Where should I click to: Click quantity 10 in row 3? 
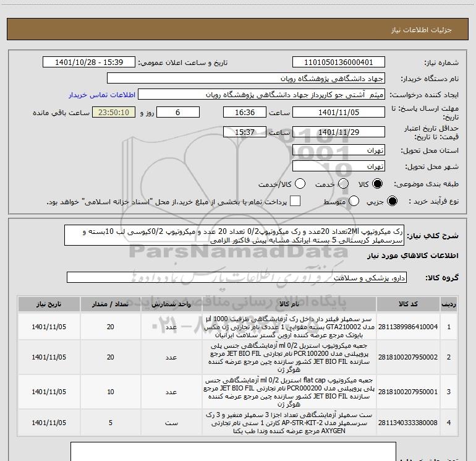(111, 392)
